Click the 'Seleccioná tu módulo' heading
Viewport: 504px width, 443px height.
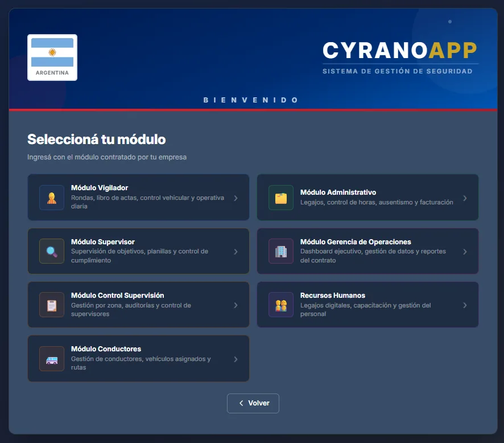click(97, 140)
